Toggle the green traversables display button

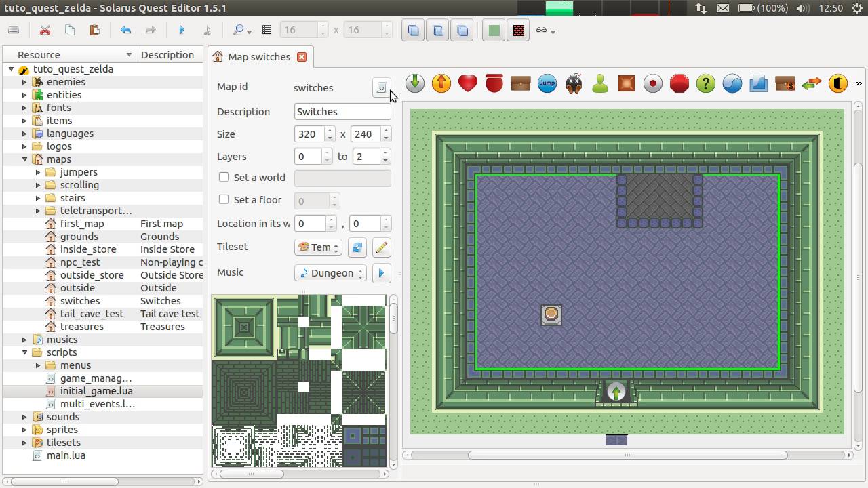click(x=494, y=30)
